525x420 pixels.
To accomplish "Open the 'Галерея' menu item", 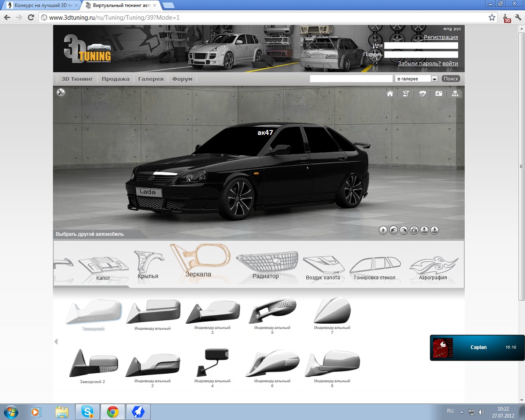I will pos(151,79).
